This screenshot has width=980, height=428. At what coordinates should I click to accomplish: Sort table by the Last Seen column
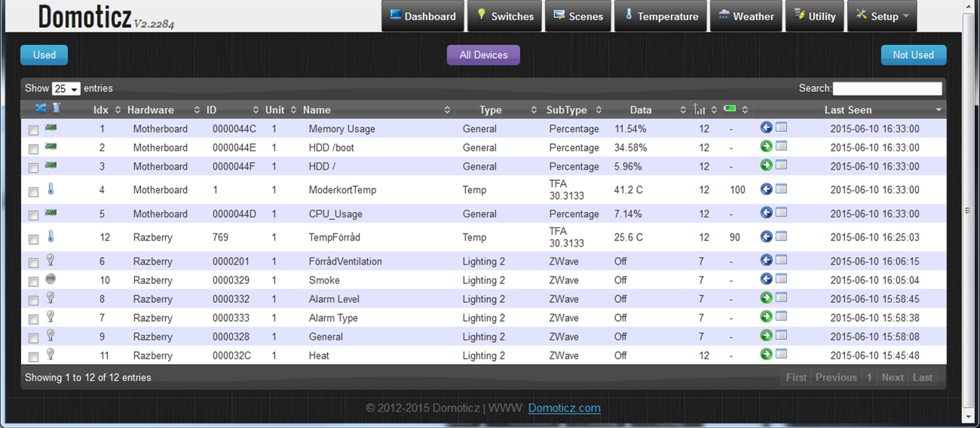pos(848,110)
